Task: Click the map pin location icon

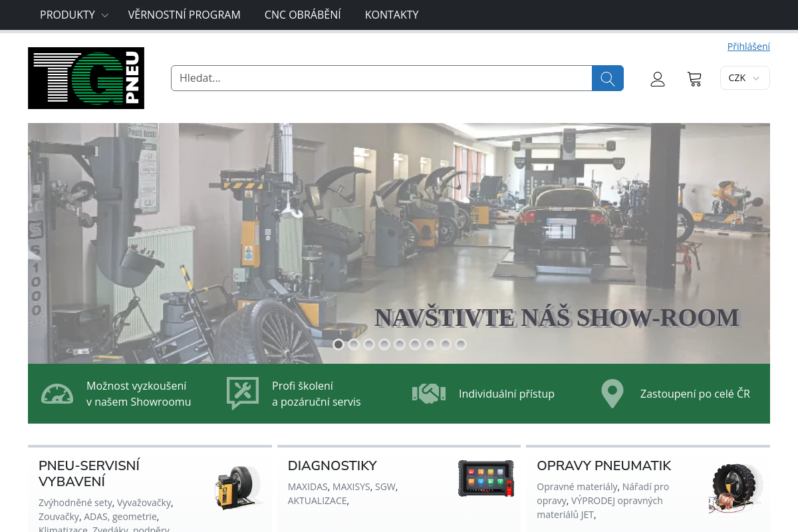Action: [x=612, y=394]
